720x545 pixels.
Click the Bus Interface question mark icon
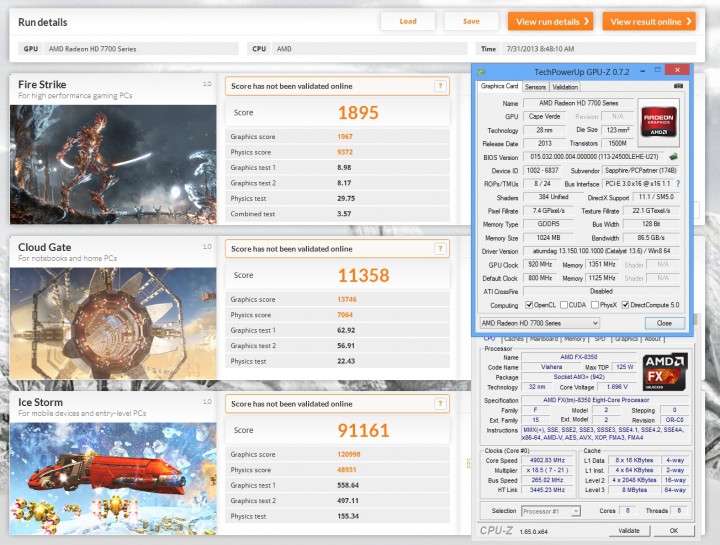coord(678,183)
